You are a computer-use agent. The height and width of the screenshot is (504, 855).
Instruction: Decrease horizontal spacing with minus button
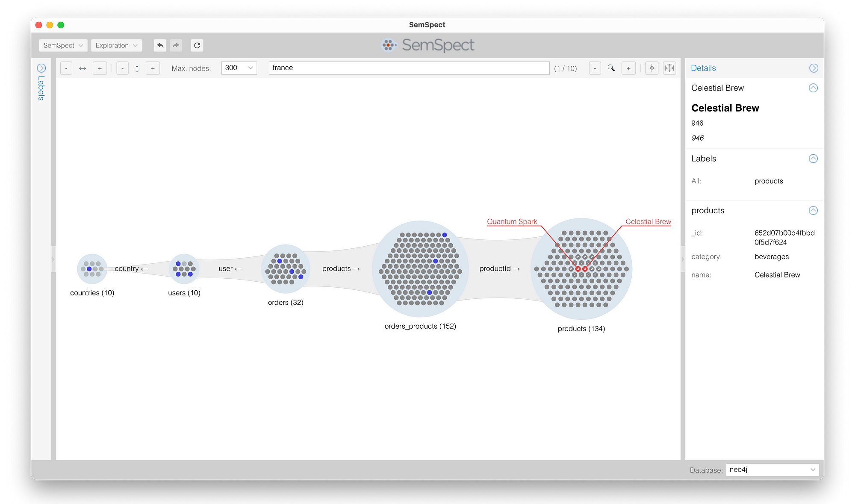(66, 68)
